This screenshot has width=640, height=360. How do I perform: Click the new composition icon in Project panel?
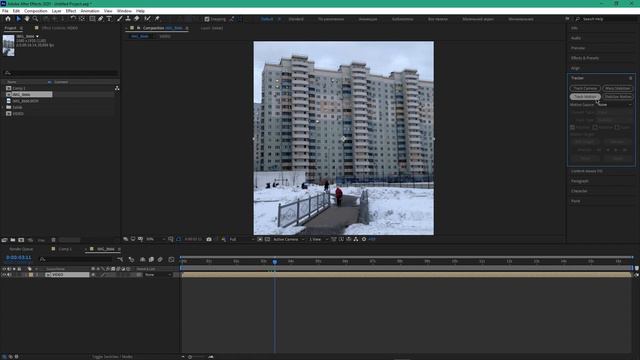point(21,240)
